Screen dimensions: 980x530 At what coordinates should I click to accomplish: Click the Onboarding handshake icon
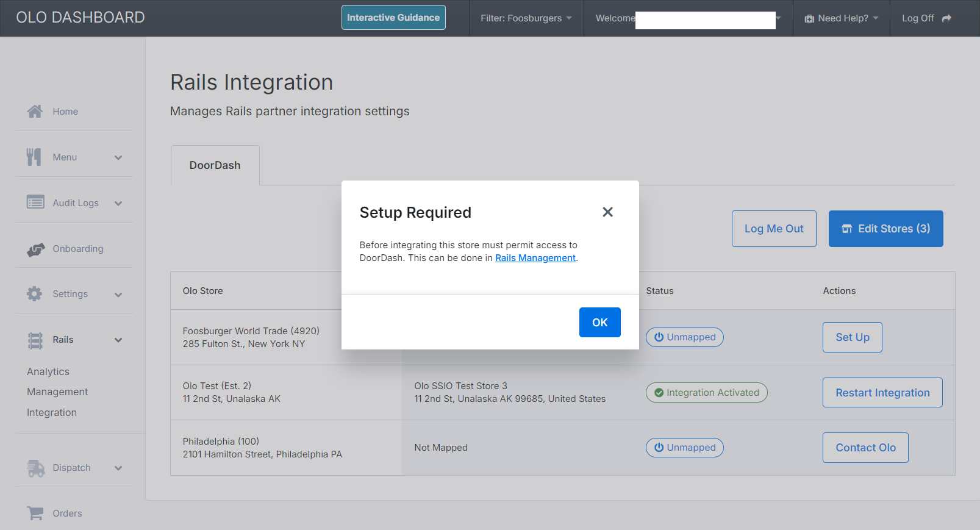point(36,249)
